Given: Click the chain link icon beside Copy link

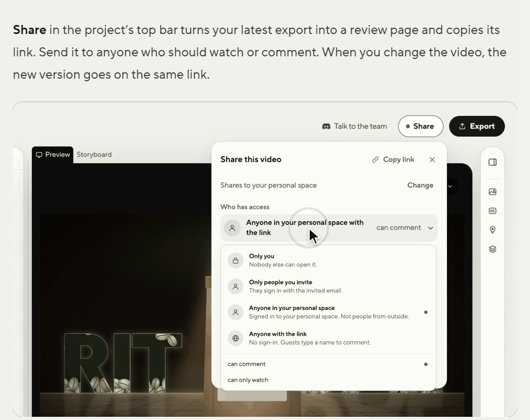Looking at the screenshot, I should click(x=375, y=159).
